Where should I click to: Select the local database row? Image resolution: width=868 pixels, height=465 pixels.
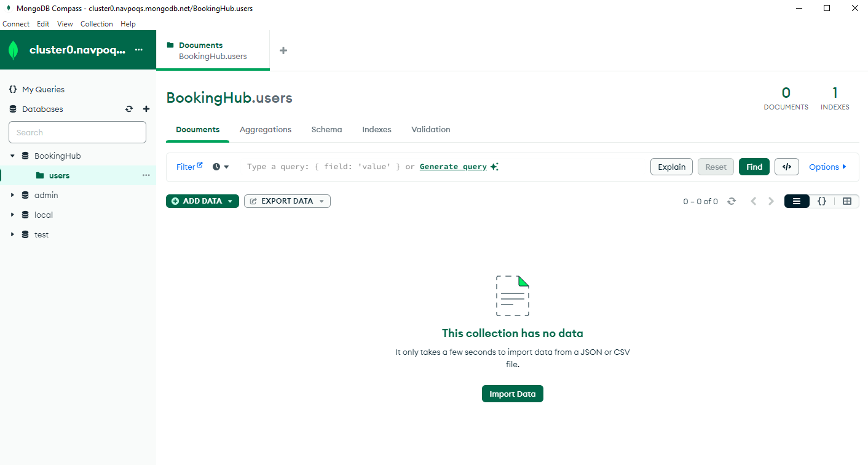pos(78,215)
